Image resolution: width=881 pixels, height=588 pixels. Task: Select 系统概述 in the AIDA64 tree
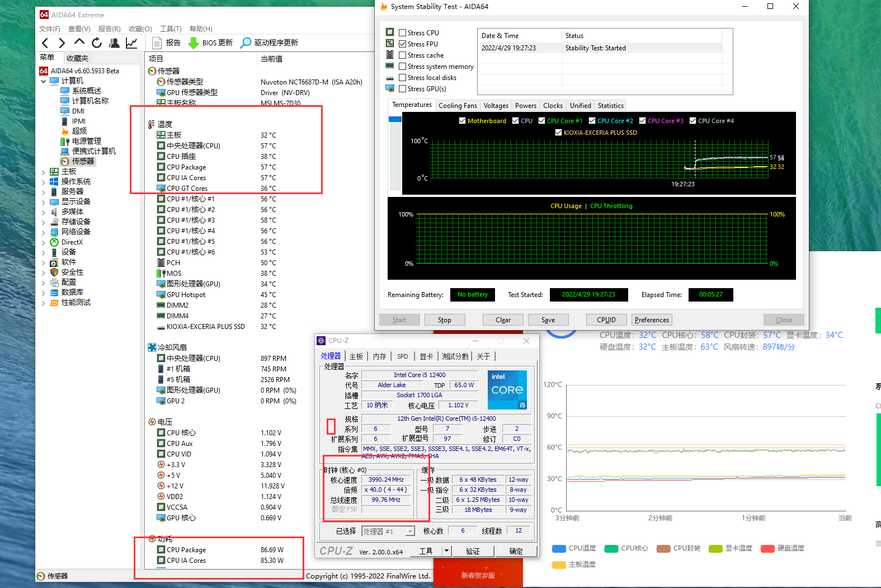click(86, 91)
